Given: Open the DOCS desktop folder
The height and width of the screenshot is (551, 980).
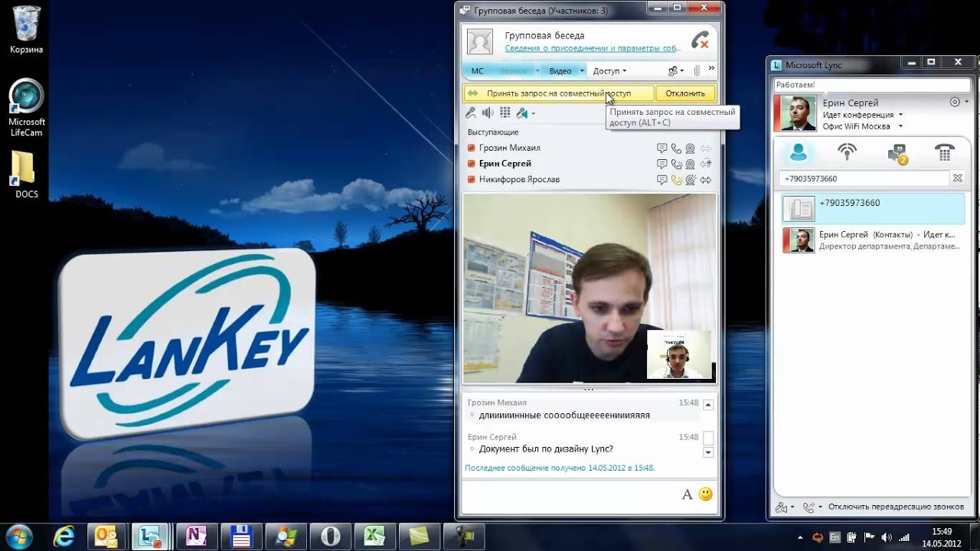Looking at the screenshot, I should point(27,174).
